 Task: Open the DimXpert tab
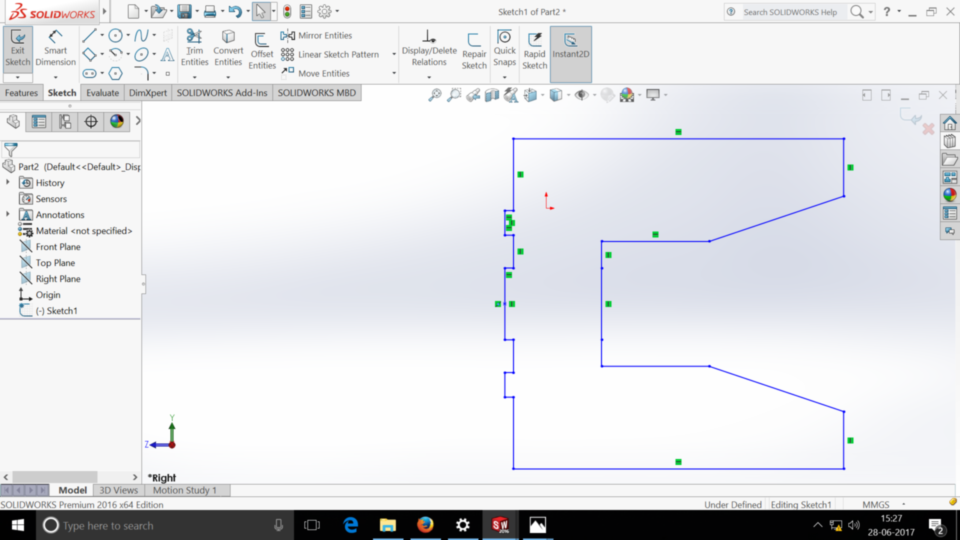(x=148, y=93)
